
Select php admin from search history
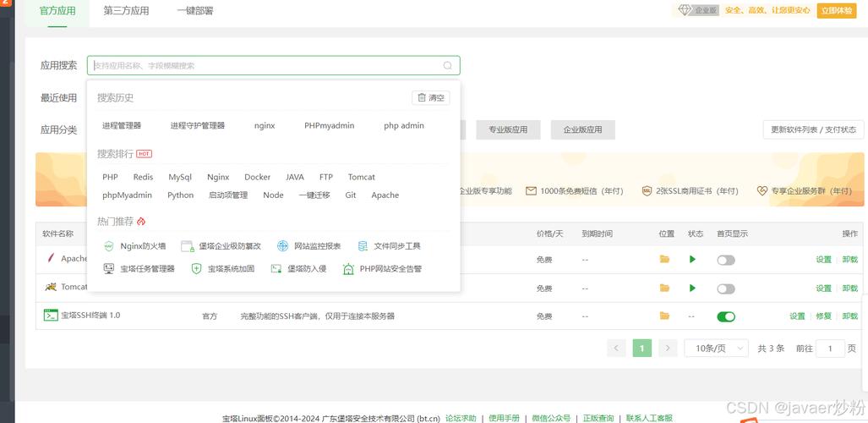pyautogui.click(x=404, y=125)
